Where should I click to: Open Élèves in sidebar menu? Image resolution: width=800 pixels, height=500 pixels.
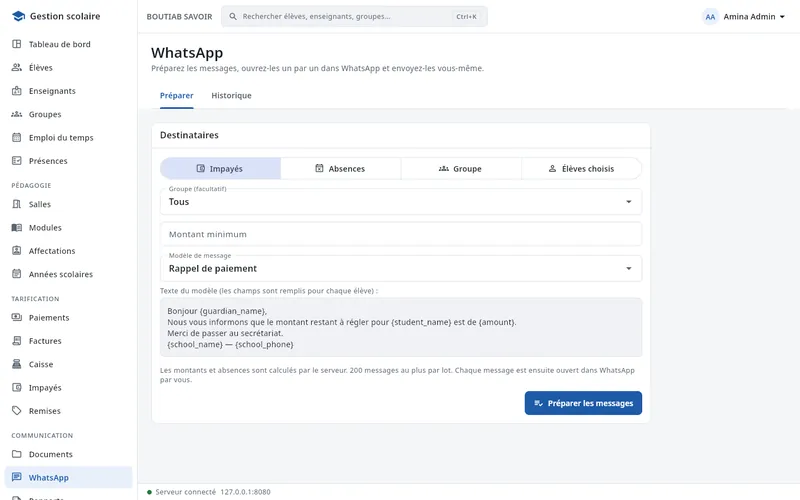[x=68, y=67]
